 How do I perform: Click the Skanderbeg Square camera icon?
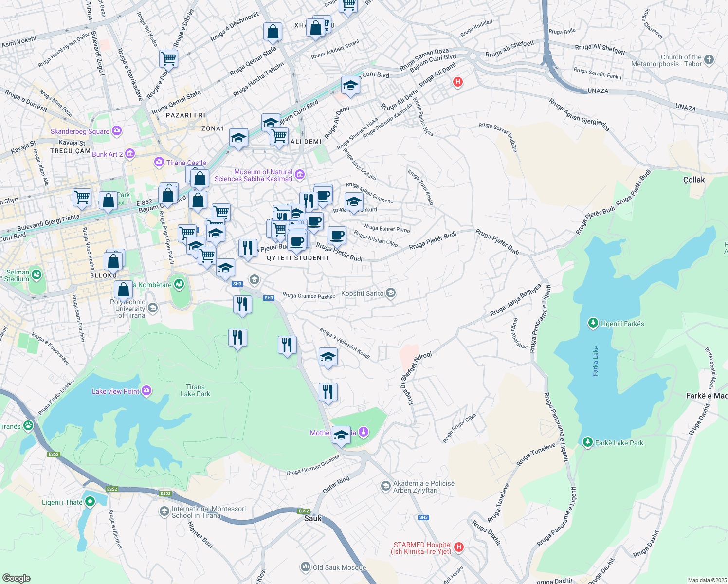click(116, 131)
